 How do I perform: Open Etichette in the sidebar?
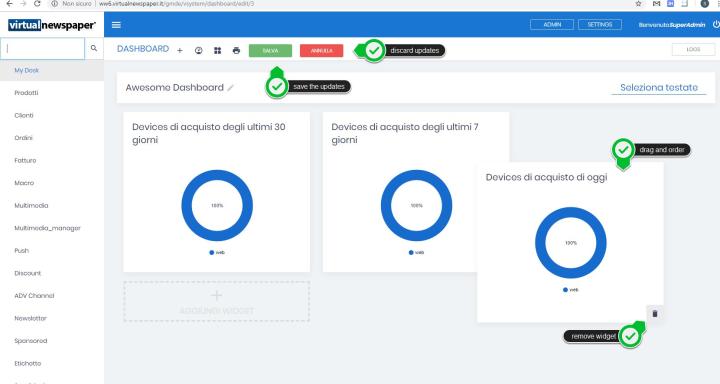(x=28, y=363)
